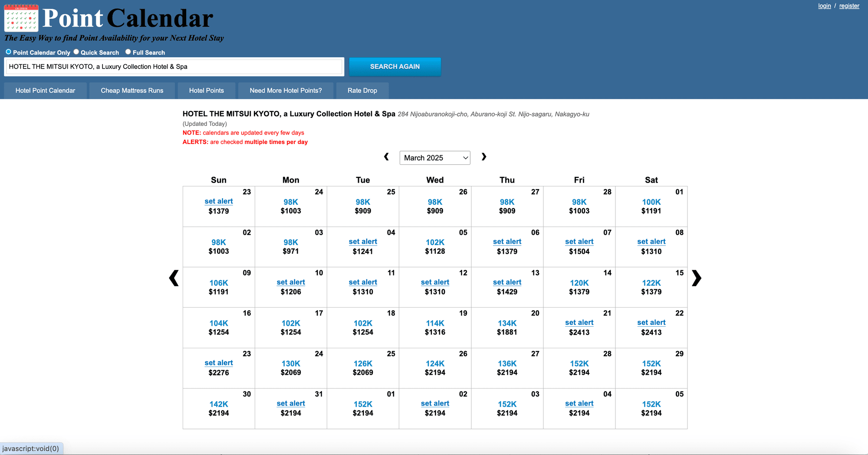The image size is (868, 455).
Task: Click the $909 price on February 26
Action: click(x=435, y=211)
